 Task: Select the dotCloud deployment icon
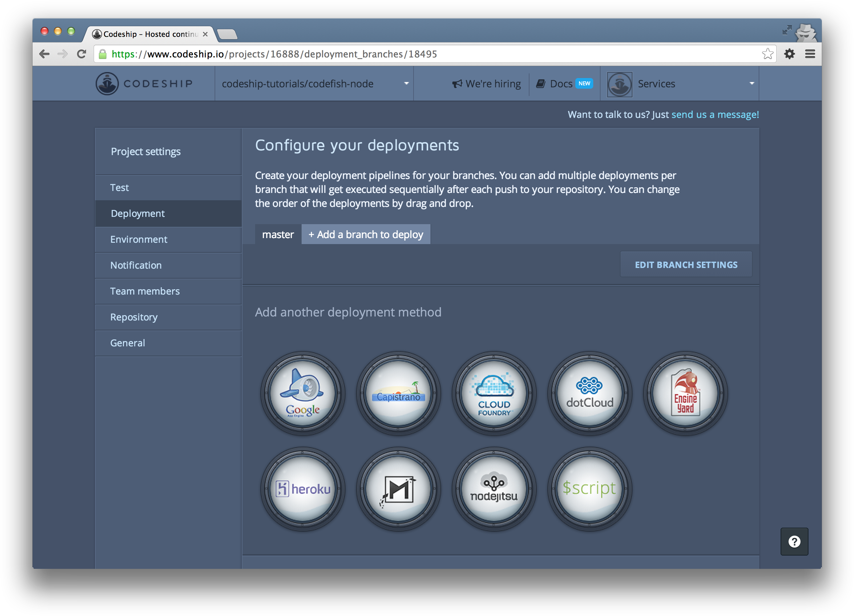(x=589, y=394)
